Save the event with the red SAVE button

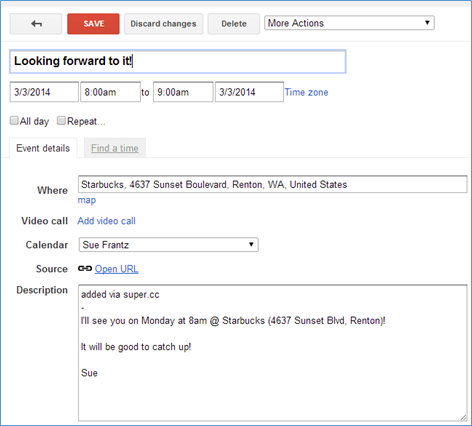(x=93, y=24)
